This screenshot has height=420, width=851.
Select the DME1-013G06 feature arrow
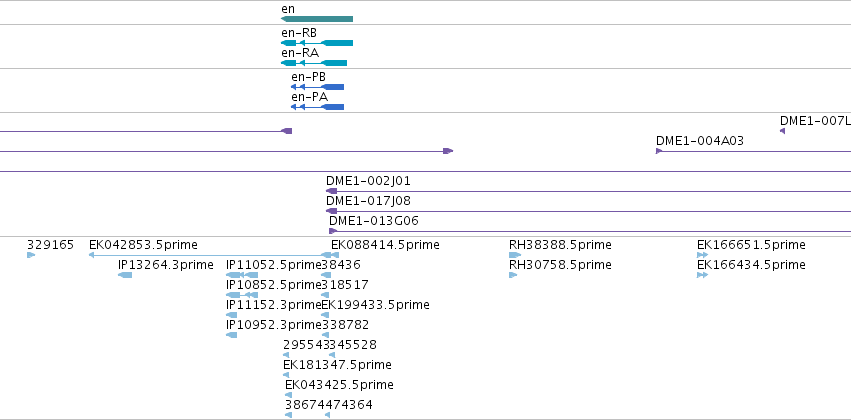(x=333, y=231)
